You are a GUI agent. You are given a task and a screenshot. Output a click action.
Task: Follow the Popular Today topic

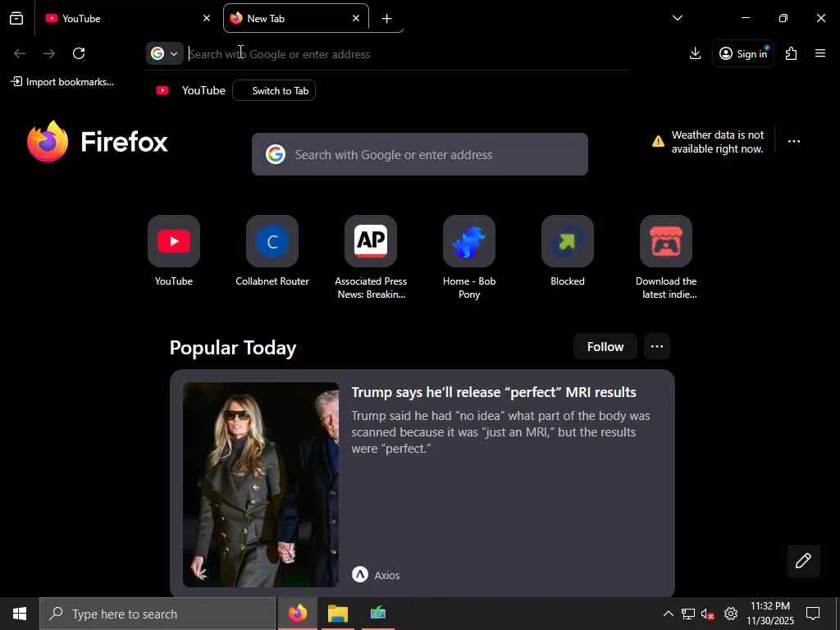tap(605, 347)
